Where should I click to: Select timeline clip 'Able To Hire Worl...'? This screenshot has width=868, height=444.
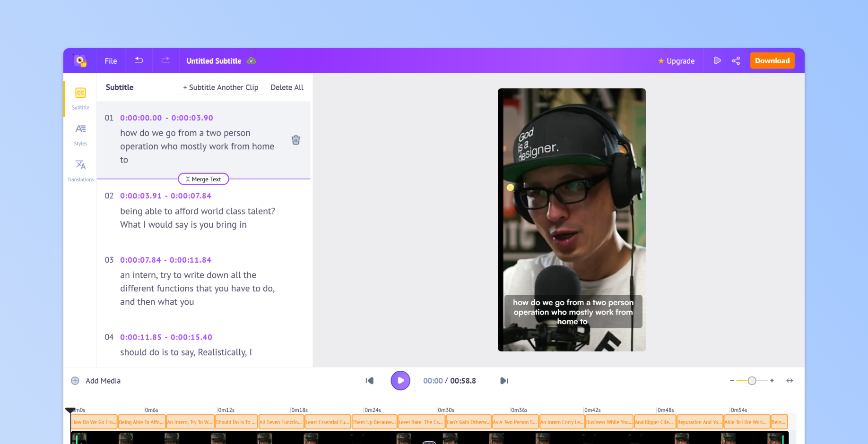tap(746, 422)
